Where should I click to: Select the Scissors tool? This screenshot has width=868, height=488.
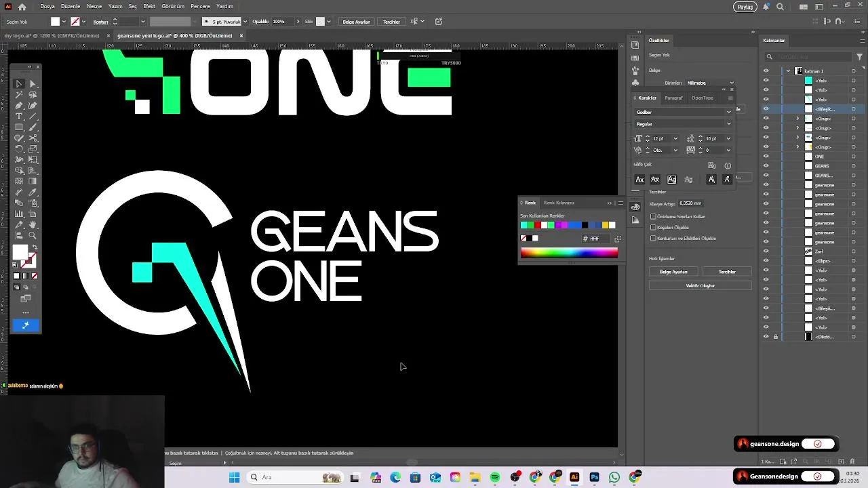tap(33, 138)
